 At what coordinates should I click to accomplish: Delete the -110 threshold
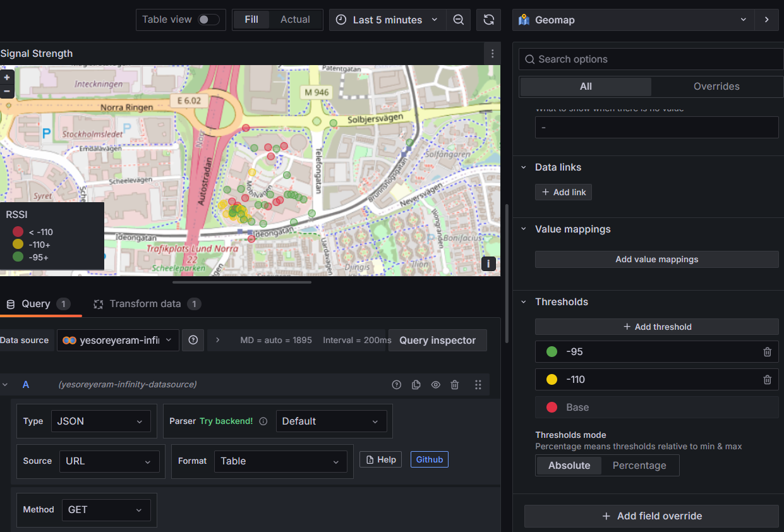(x=767, y=380)
